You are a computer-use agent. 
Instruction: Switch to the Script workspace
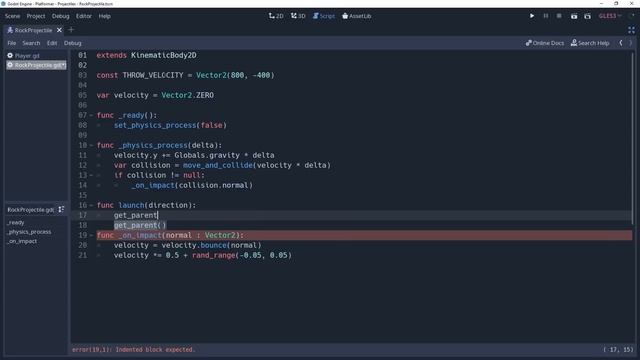point(324,16)
